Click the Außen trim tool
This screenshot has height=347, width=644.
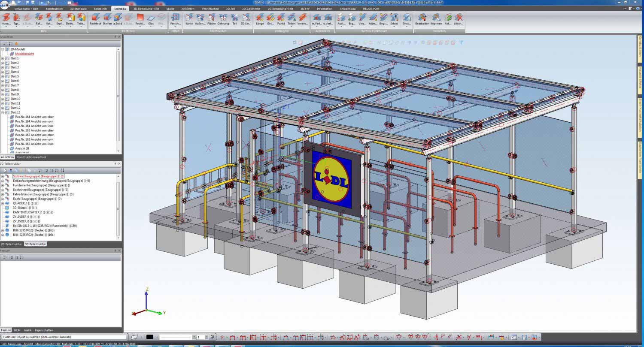[x=200, y=19]
